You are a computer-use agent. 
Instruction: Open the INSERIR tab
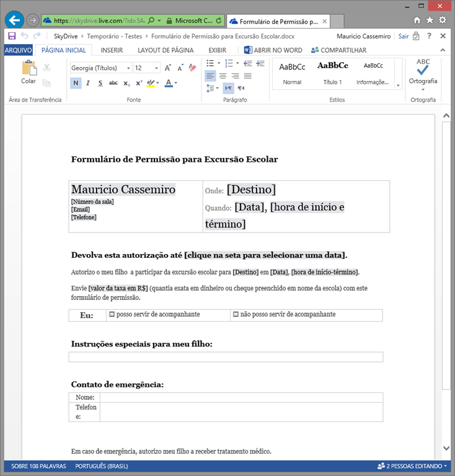(112, 50)
